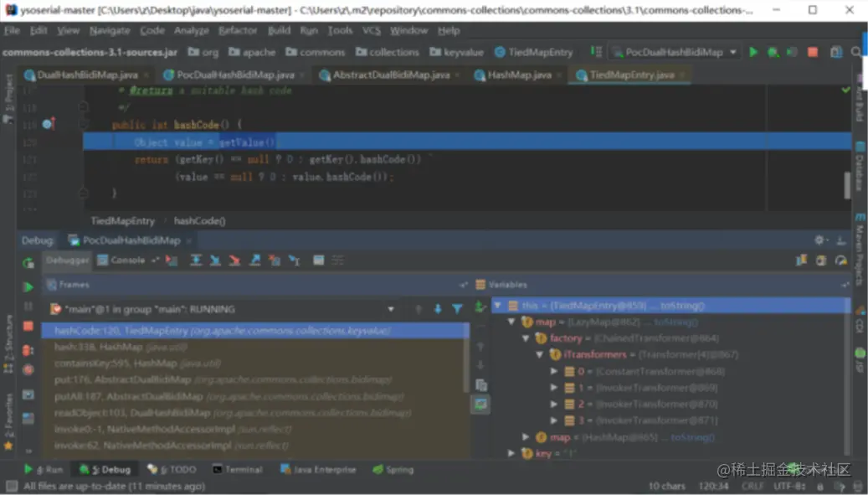This screenshot has width=868, height=495.
Task: Click the Force Step Into icon
Action: pos(234,260)
